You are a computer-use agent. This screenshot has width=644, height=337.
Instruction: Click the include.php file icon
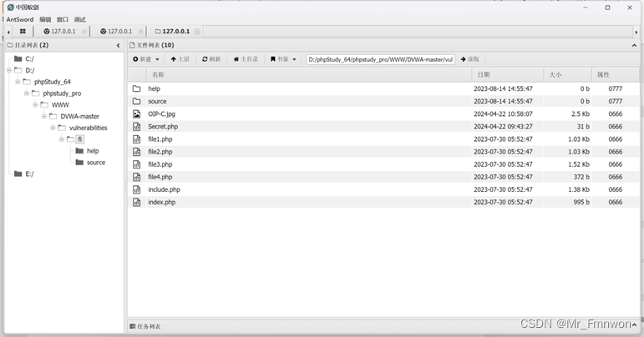pyautogui.click(x=137, y=189)
